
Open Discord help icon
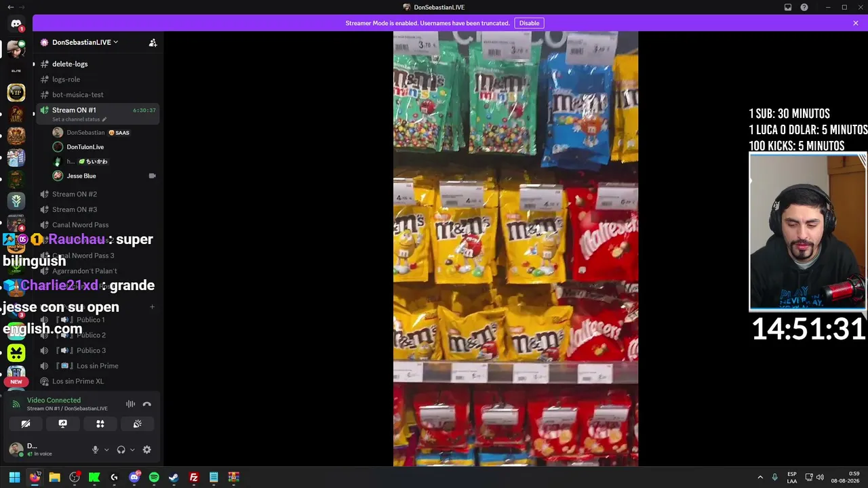tap(804, 7)
